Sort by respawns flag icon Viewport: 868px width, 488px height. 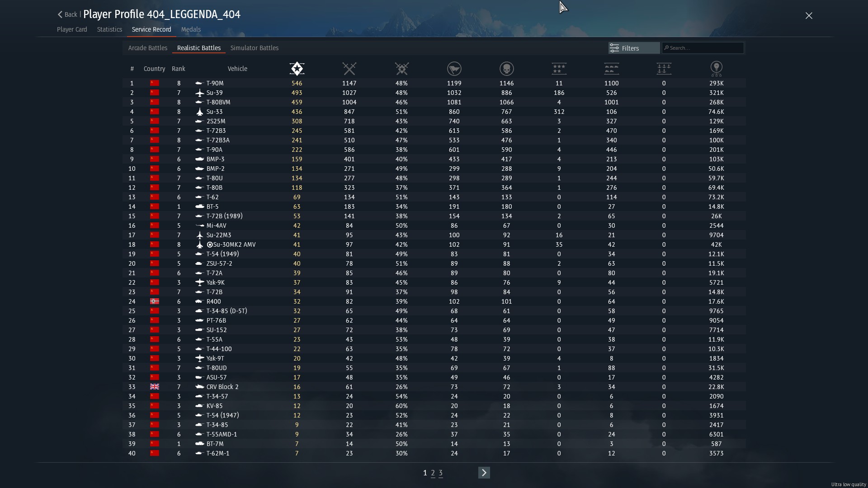click(x=454, y=69)
